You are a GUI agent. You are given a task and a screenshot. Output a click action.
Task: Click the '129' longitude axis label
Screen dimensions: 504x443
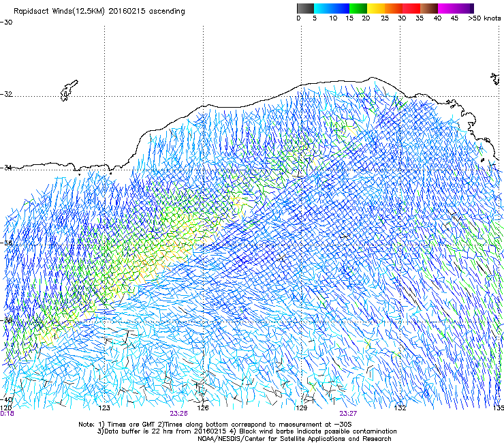[301, 408]
